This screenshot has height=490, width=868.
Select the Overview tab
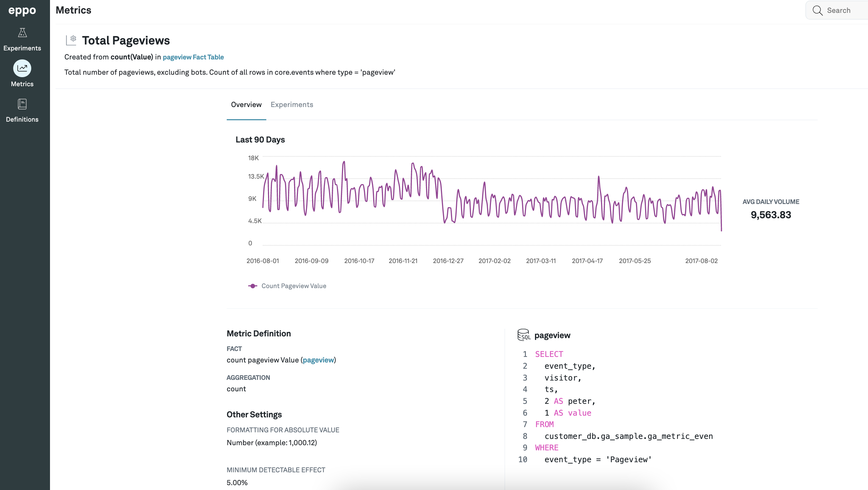[246, 105]
